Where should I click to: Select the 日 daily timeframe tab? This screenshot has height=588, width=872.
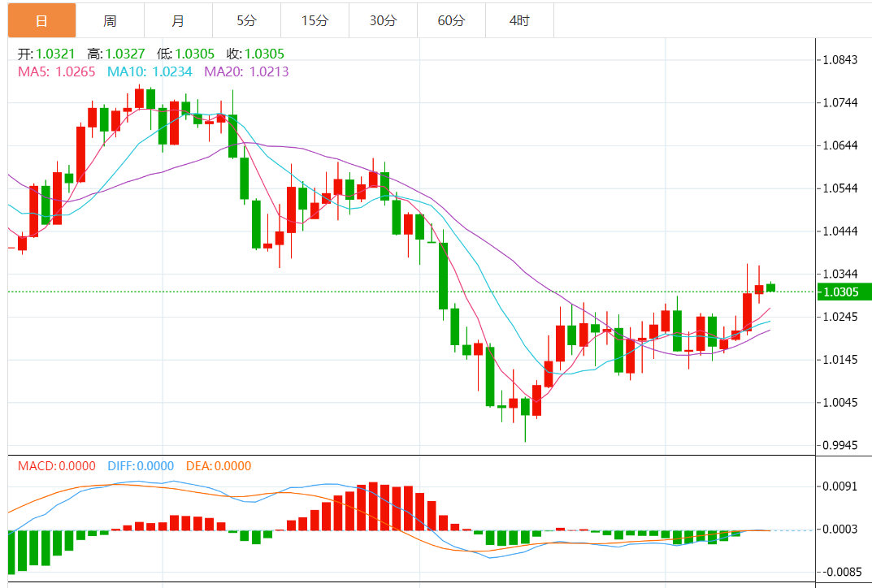pyautogui.click(x=41, y=20)
